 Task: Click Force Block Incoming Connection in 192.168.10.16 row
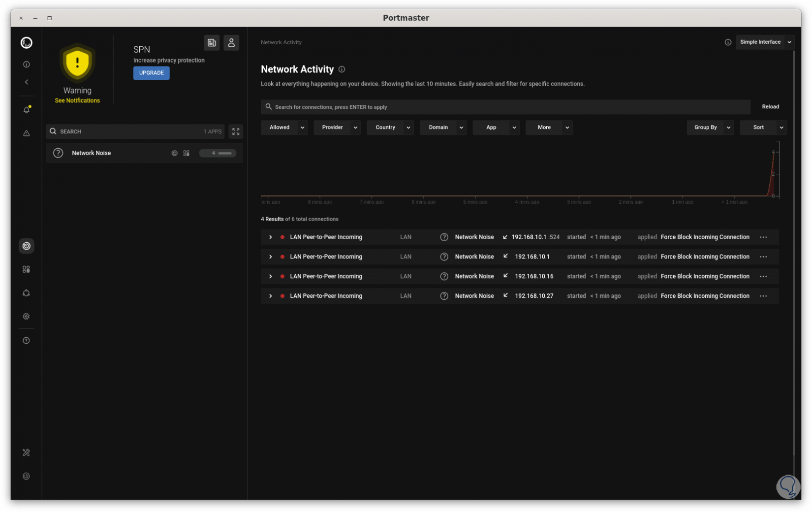pyautogui.click(x=705, y=277)
